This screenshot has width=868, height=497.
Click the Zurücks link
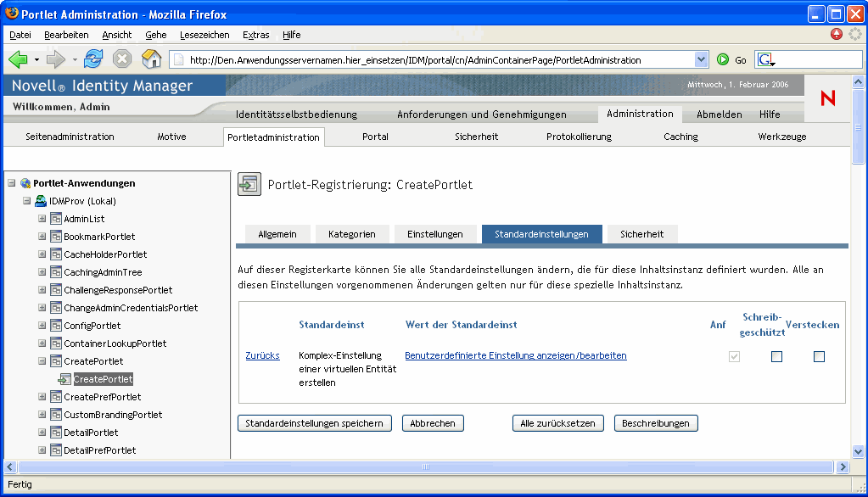coord(262,355)
